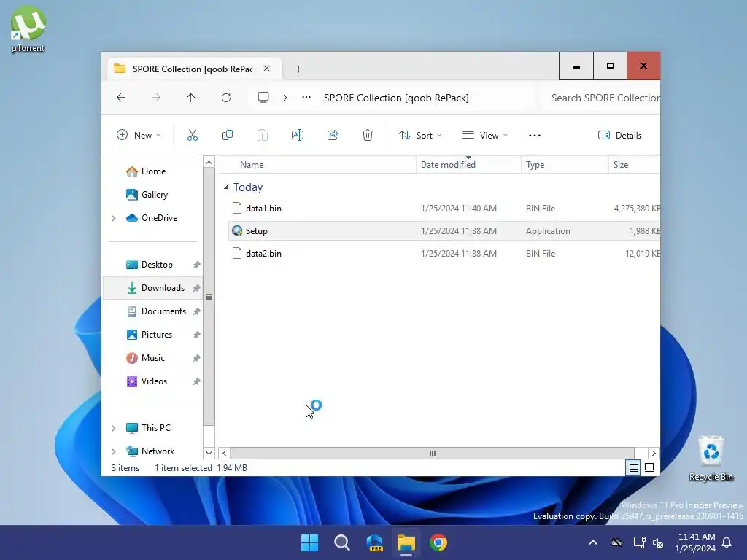Open the See more three-dot toolbar menu
The width and height of the screenshot is (747, 560).
[x=535, y=135]
